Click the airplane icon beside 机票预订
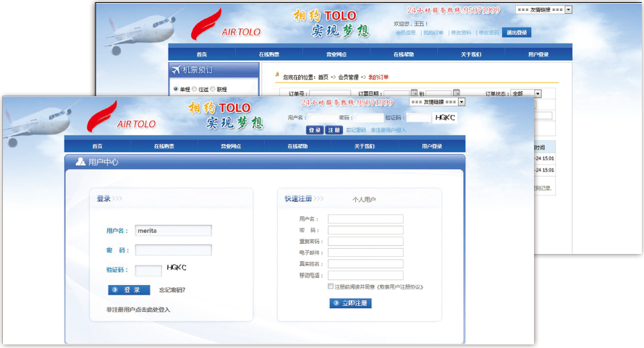This screenshot has width=644, height=348. pos(176,70)
